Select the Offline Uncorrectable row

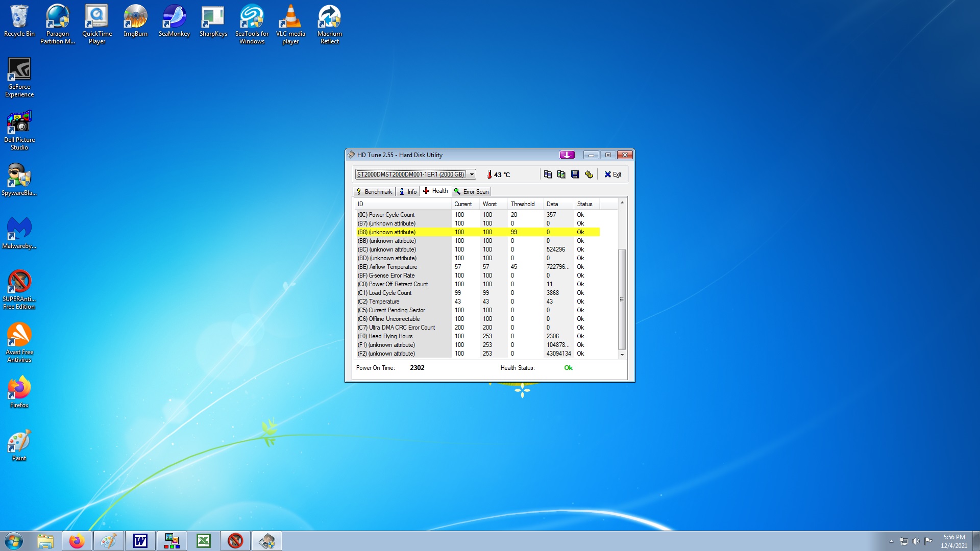477,319
